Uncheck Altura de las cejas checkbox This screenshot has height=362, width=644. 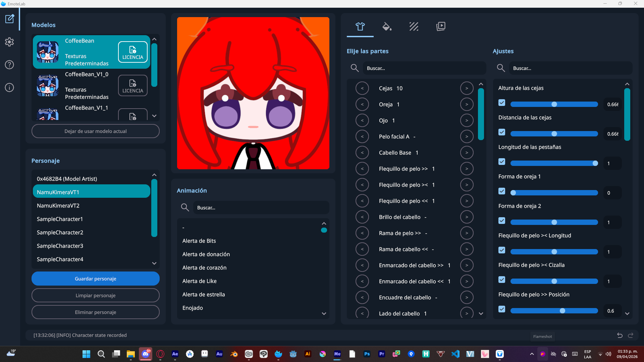click(502, 103)
